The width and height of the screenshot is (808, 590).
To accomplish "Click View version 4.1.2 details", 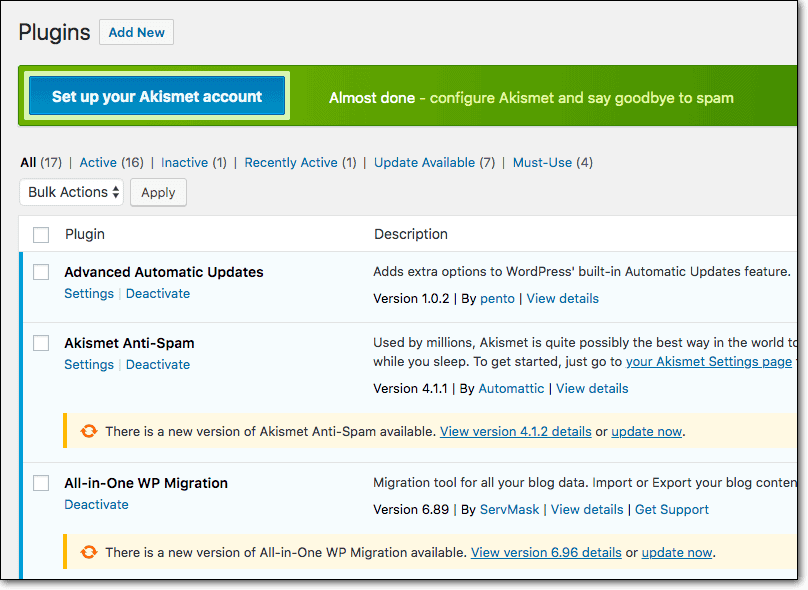I will pos(515,431).
